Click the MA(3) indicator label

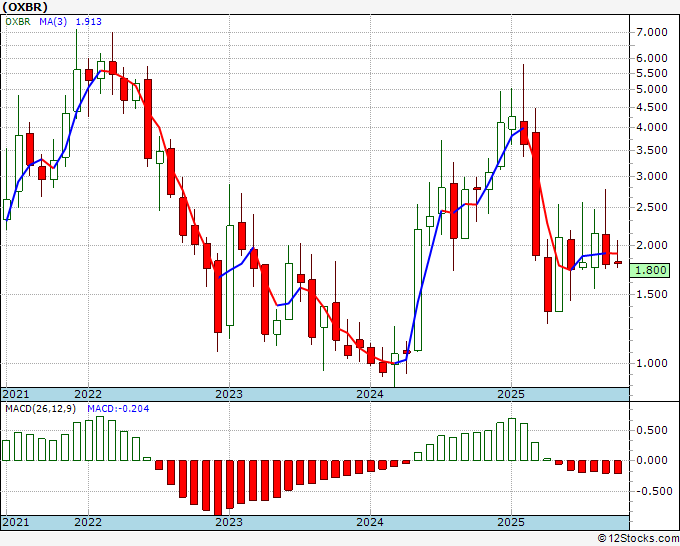point(53,22)
